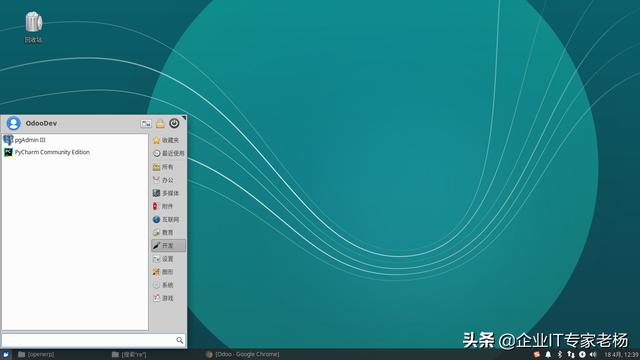Viewport: 640px width, 360px height.
Task: Select the Education (教育) category
Action: coord(168,233)
